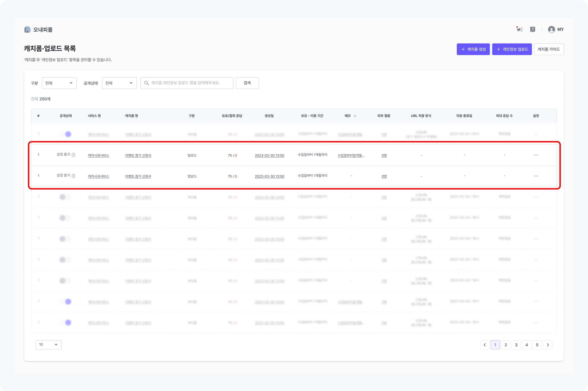Click the 설정 column header
Image resolution: width=588 pixels, height=391 pixels.
point(536,116)
